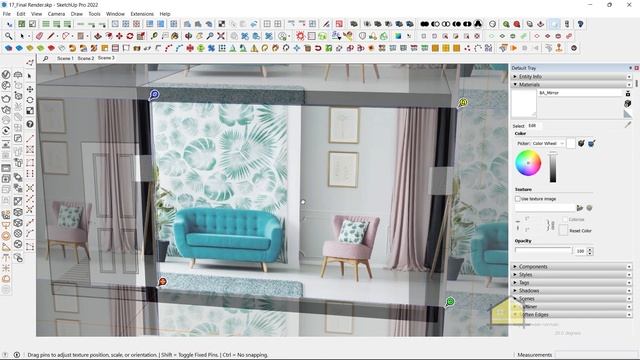The height and width of the screenshot is (360, 640).
Task: Switch to the Scene 3 tab
Action: (106, 58)
